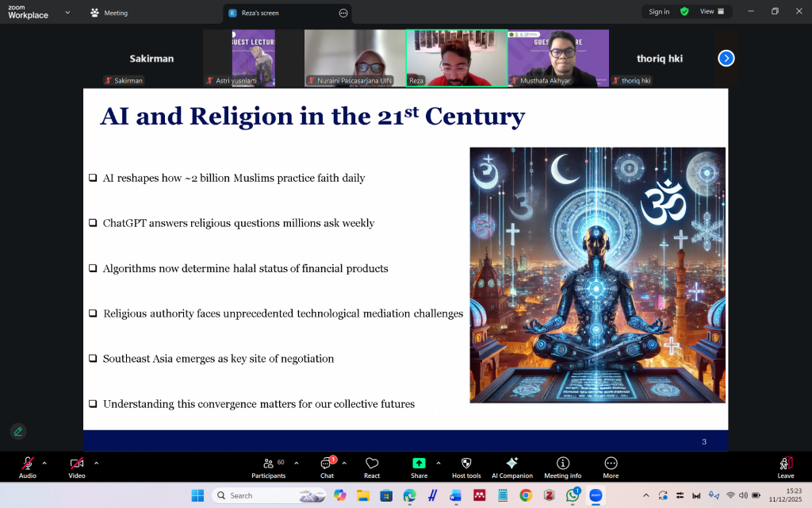The image size is (812, 508).
Task: Open the Participants panel
Action: tap(268, 467)
